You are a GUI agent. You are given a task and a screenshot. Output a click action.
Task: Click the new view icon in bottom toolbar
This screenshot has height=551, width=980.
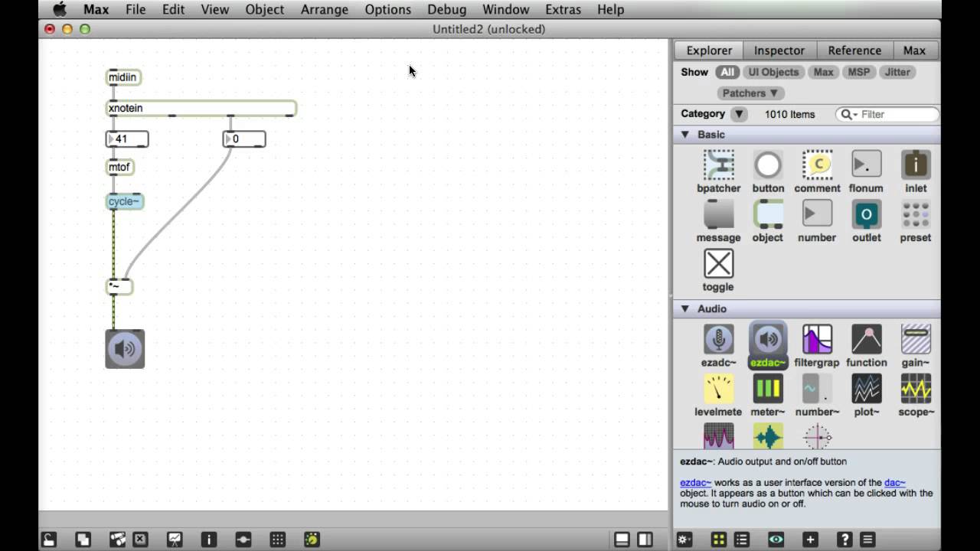point(83,540)
